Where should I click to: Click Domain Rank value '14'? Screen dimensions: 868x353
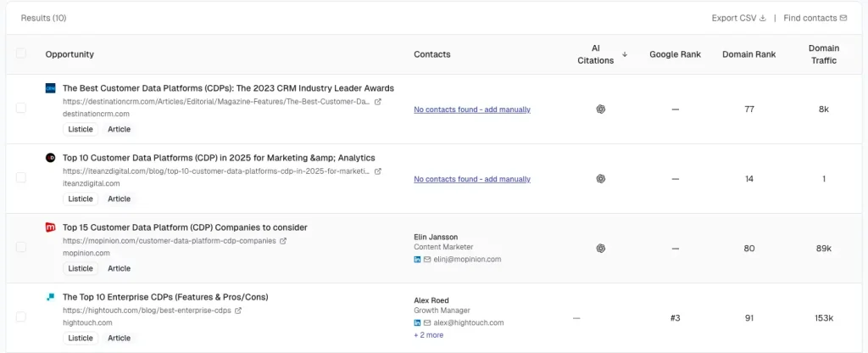tap(749, 179)
